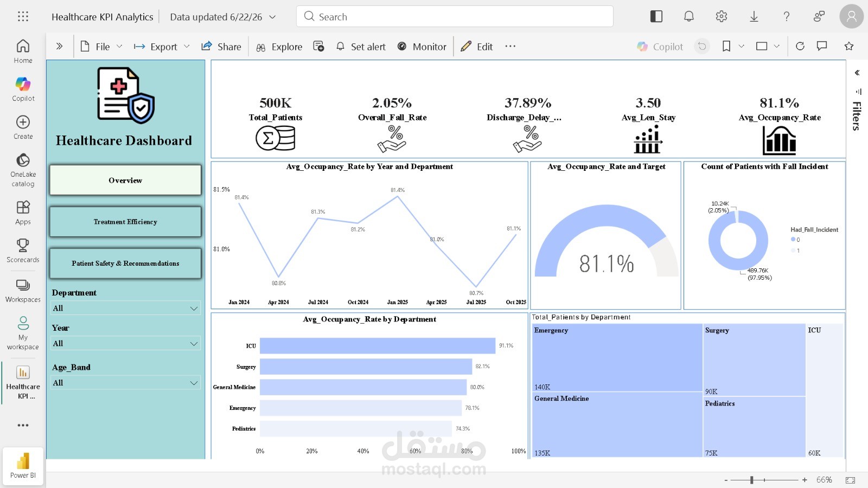The image size is (868, 488).
Task: Refresh the report visuals
Action: point(800,47)
